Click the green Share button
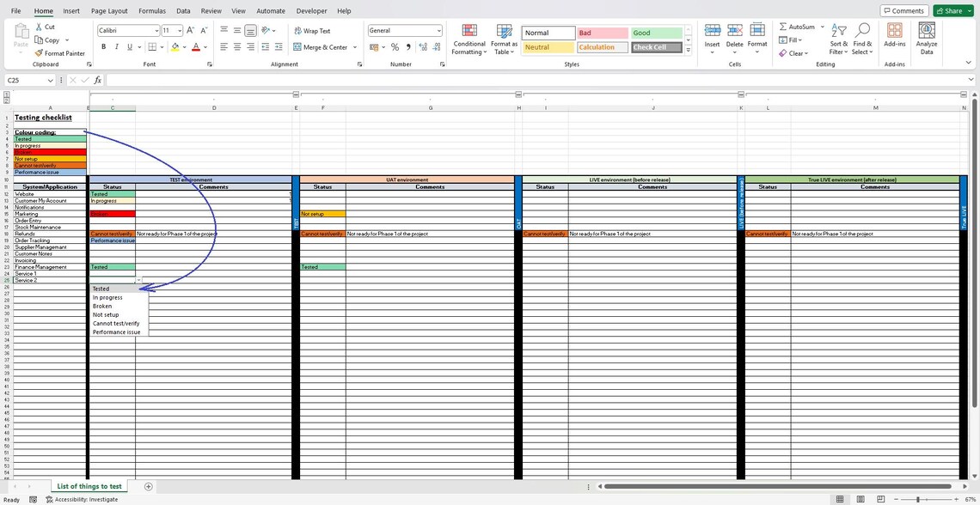980x505 pixels. [951, 10]
